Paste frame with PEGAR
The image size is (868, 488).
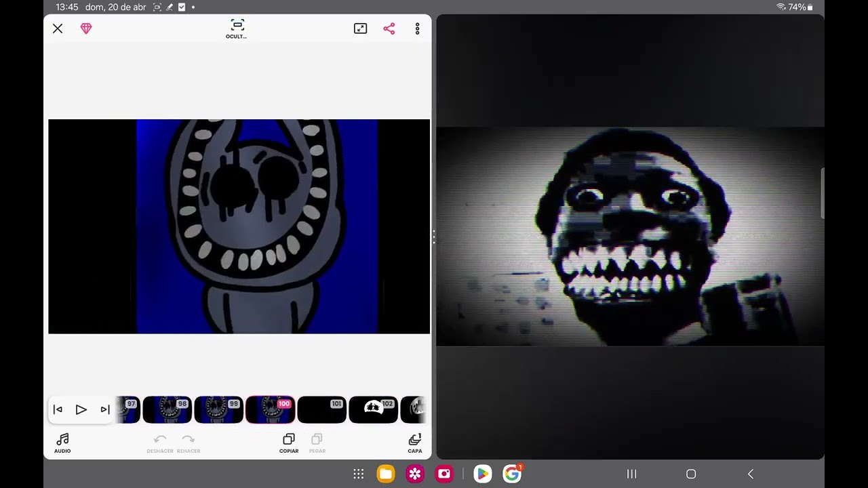pyautogui.click(x=317, y=444)
